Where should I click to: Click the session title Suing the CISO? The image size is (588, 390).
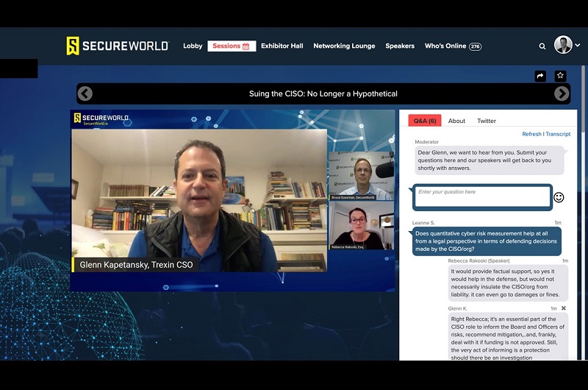tap(323, 94)
